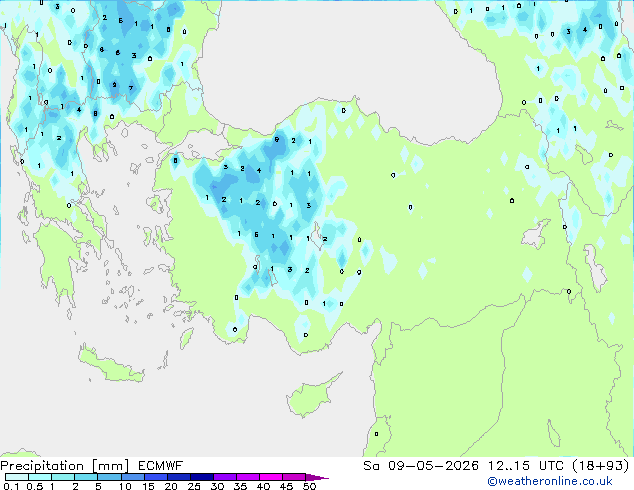Click the legend value '0.5'
634x490 pixels.
click(35, 486)
